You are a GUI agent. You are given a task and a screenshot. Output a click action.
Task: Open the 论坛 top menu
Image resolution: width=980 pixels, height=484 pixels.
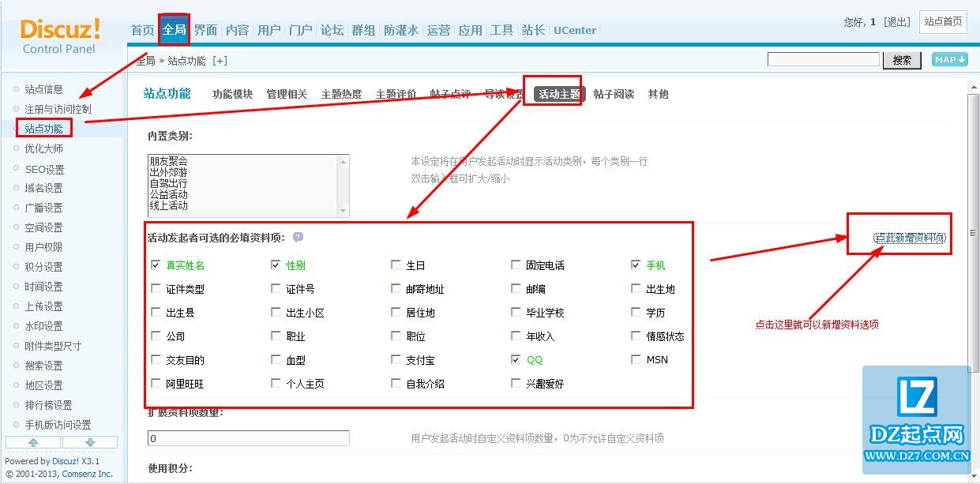tap(332, 30)
